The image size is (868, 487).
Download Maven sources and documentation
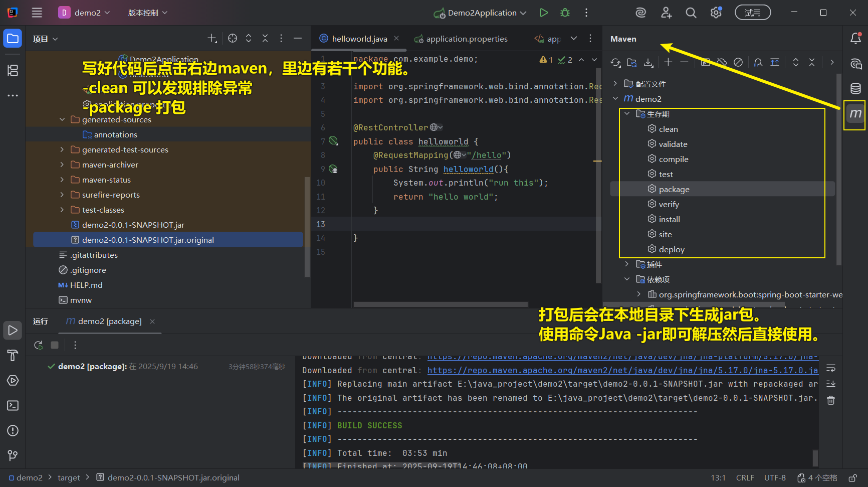click(648, 63)
